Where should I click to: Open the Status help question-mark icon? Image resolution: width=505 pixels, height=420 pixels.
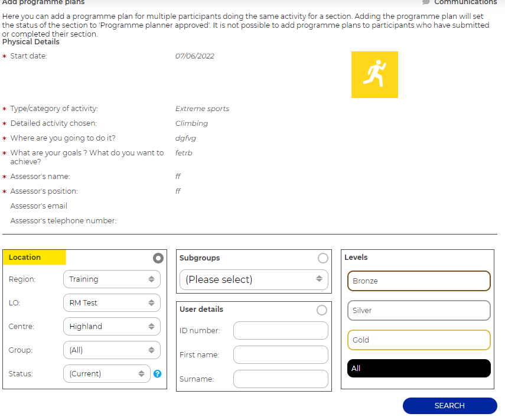point(158,373)
